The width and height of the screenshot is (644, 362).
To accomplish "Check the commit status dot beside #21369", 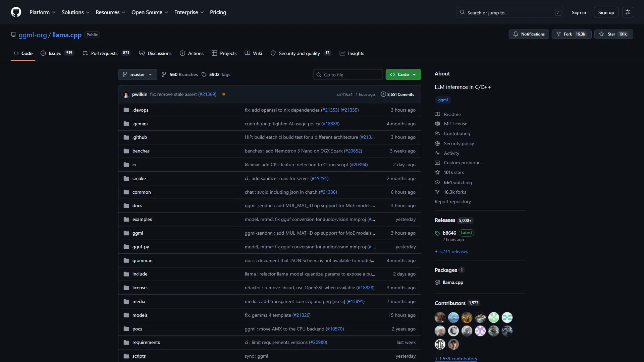I will tap(224, 94).
